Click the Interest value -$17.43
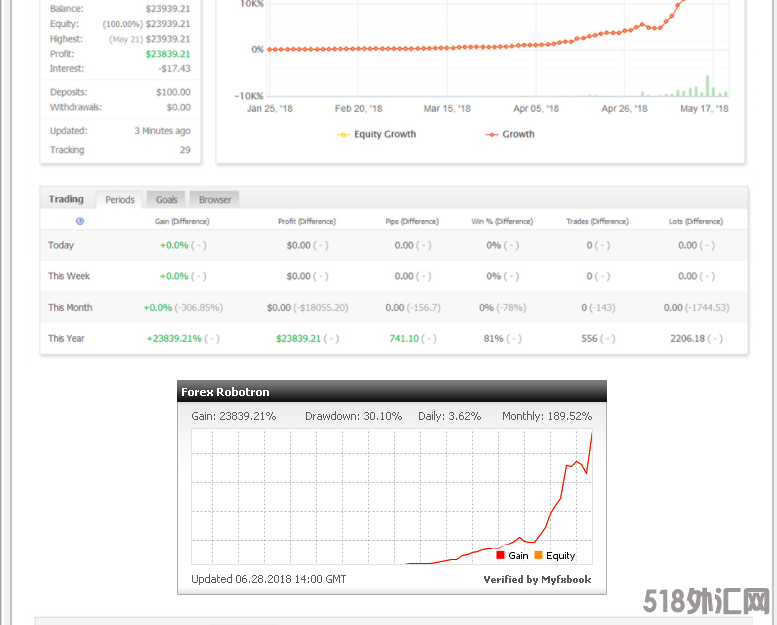The width and height of the screenshot is (777, 625). [x=174, y=68]
